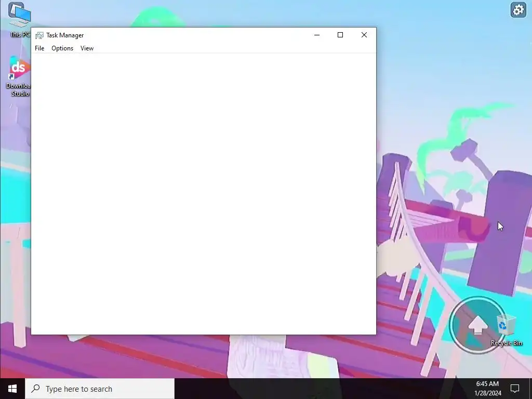Close the Task Manager window
Screen dimensions: 532x399
364,35
